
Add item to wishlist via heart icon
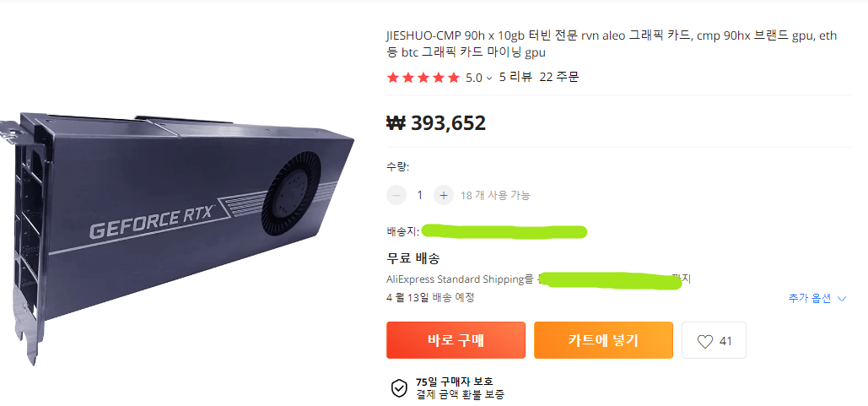point(714,340)
